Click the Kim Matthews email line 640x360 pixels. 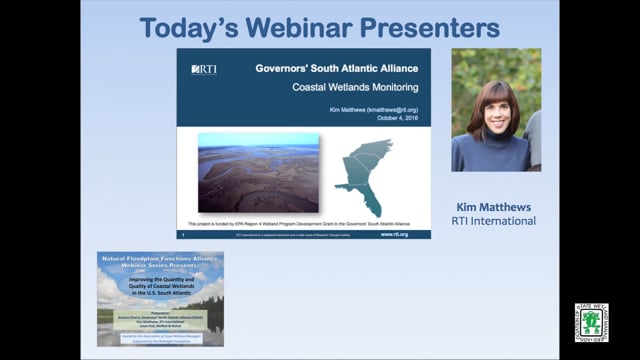(374, 110)
